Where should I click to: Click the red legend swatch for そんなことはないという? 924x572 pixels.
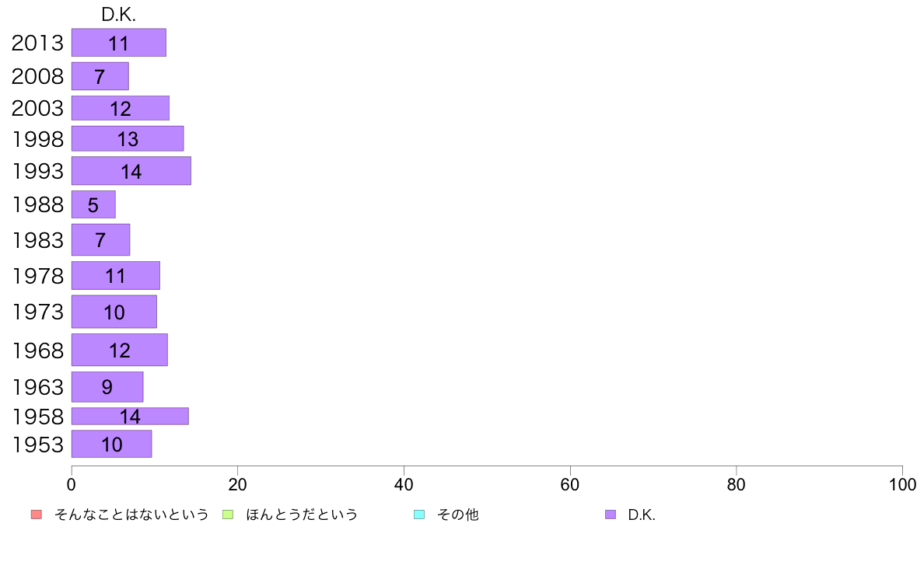(x=37, y=514)
